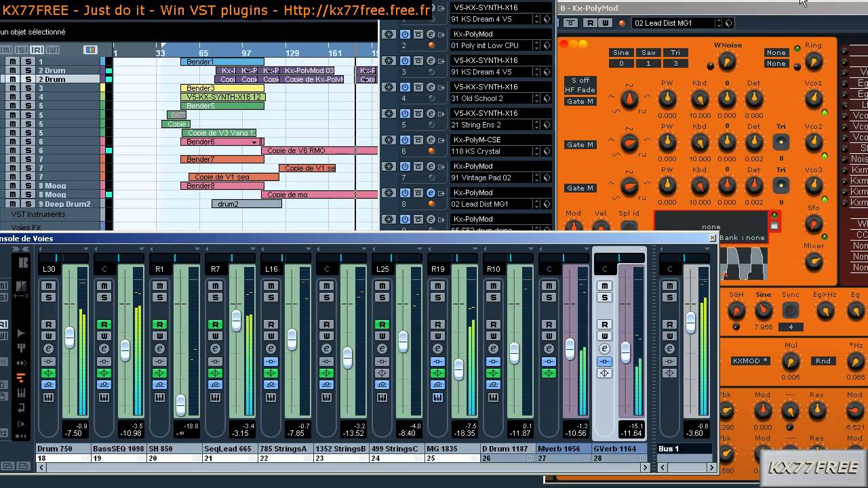This screenshot has width=868, height=488.
Task: Select the Copie de V6 RMO clip
Action: point(319,150)
